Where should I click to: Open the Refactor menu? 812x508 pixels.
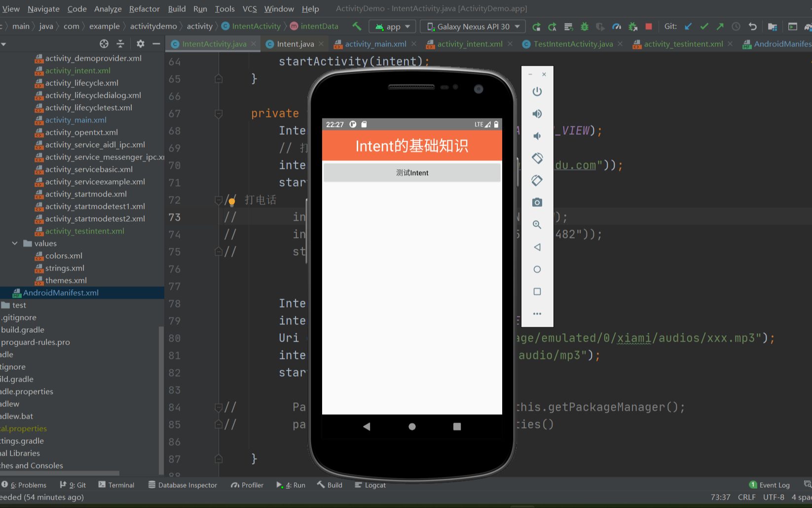(x=144, y=8)
